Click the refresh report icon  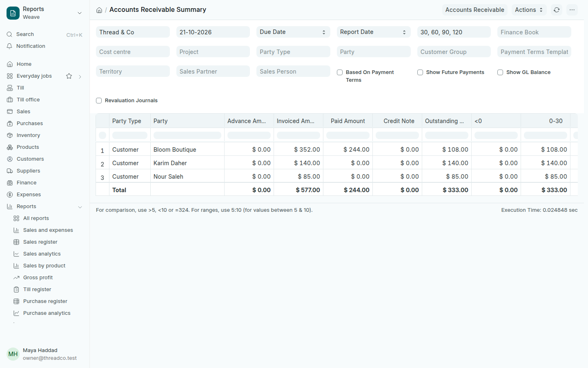pyautogui.click(x=557, y=10)
